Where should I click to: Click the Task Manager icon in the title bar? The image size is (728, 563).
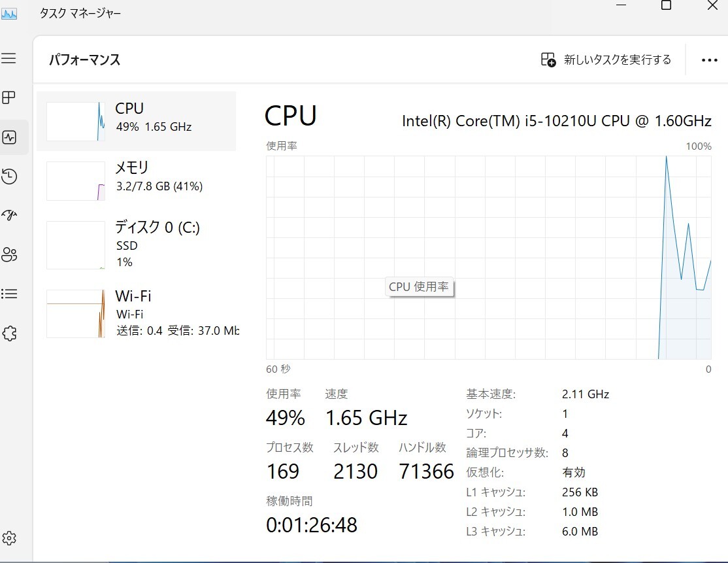9,12
